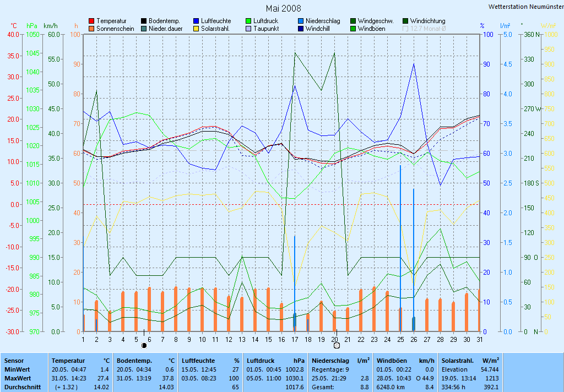Viewport: 564px width, 392px height.
Task: Click the average temperature value "14.02"
Action: click(101, 388)
